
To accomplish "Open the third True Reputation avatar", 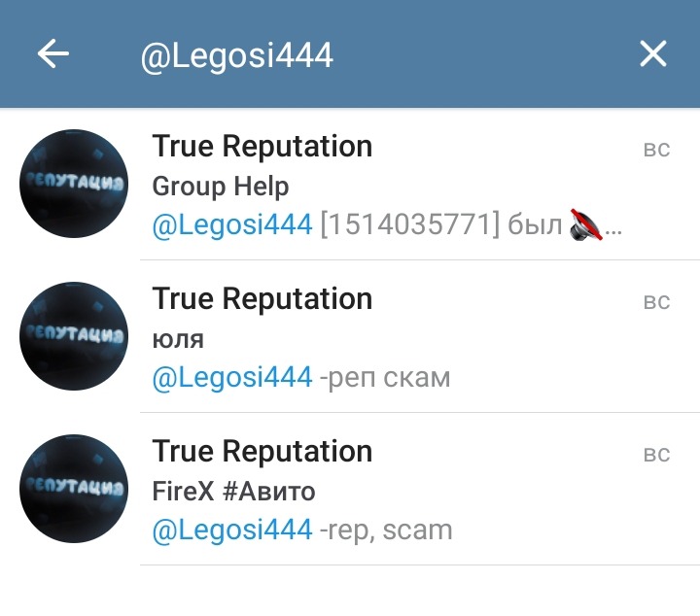I will tap(74, 489).
